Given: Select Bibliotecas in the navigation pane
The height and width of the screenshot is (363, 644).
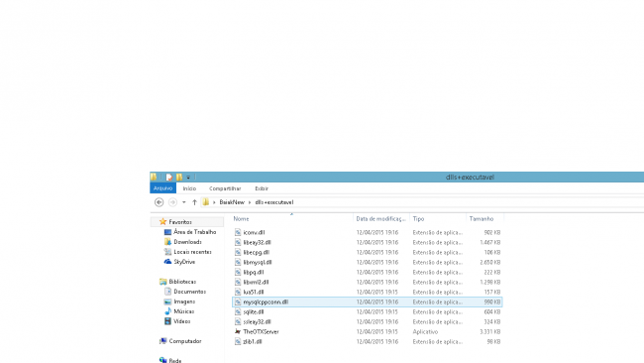Looking at the screenshot, I should point(182,282).
